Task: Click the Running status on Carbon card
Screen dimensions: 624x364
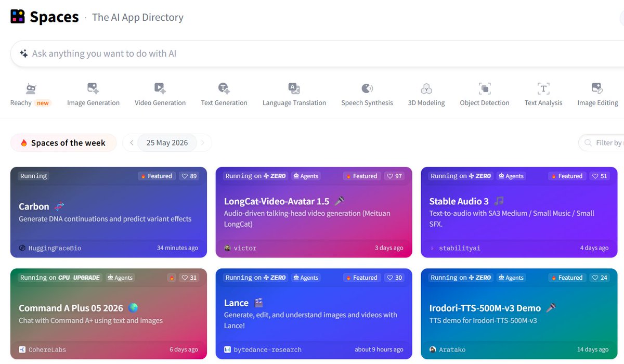Action: click(34, 176)
